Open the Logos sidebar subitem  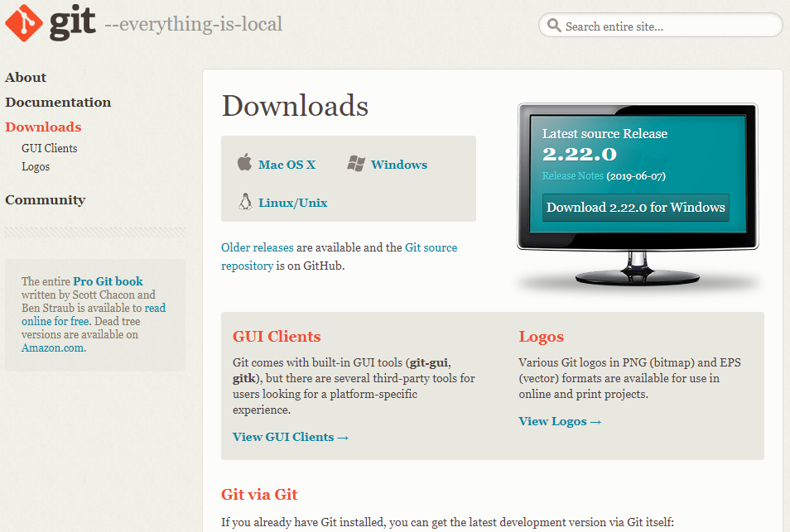(36, 166)
